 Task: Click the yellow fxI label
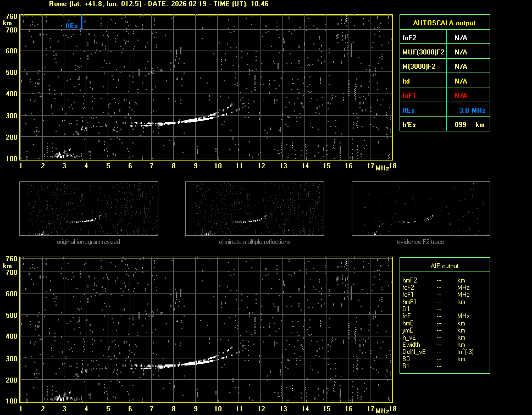(x=407, y=81)
